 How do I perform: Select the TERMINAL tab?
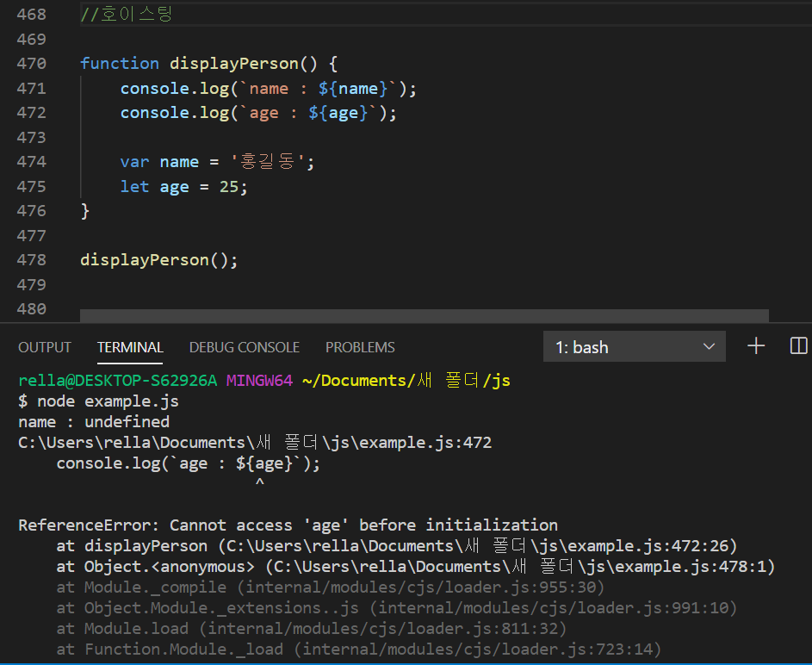tap(130, 347)
